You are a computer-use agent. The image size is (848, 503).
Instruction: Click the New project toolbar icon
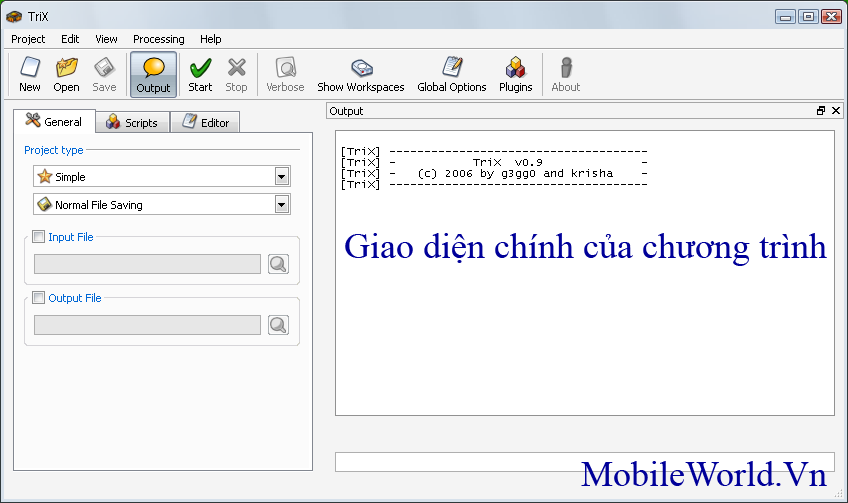tap(30, 74)
